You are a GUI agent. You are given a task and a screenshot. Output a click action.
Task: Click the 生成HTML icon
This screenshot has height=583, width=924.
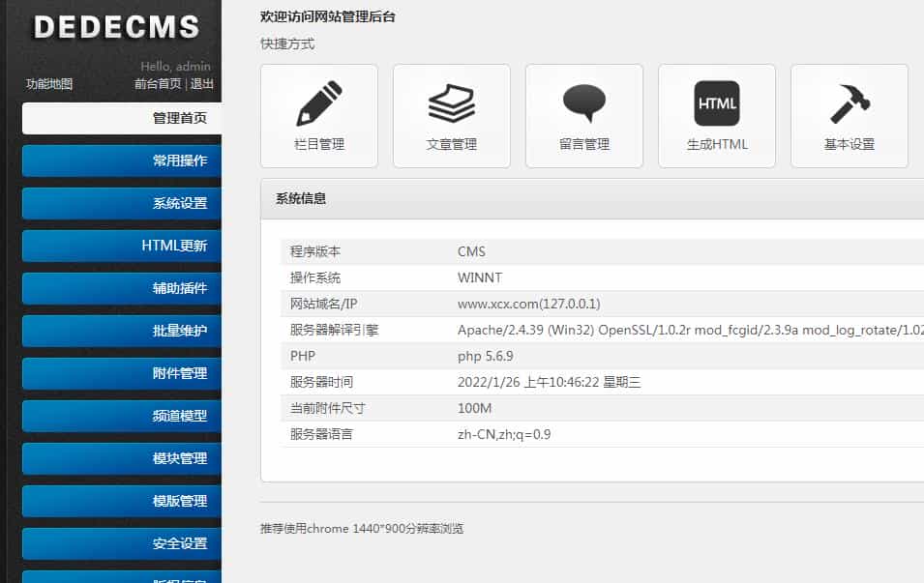click(x=716, y=102)
